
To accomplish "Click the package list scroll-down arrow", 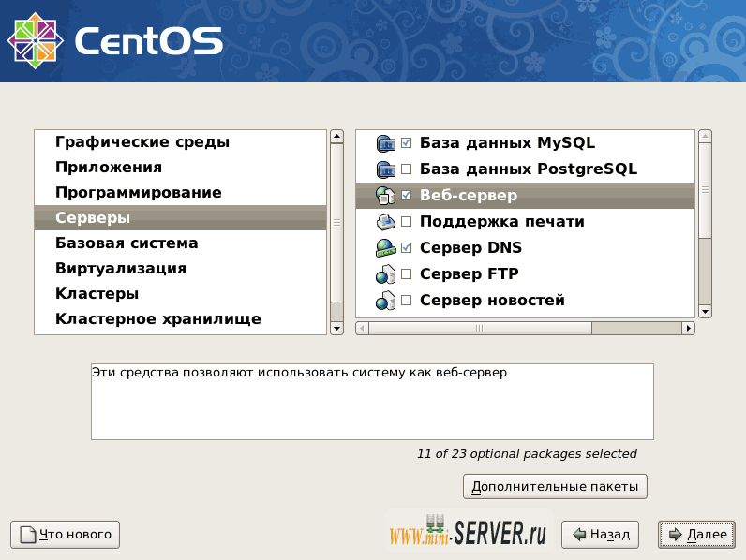I will (705, 312).
